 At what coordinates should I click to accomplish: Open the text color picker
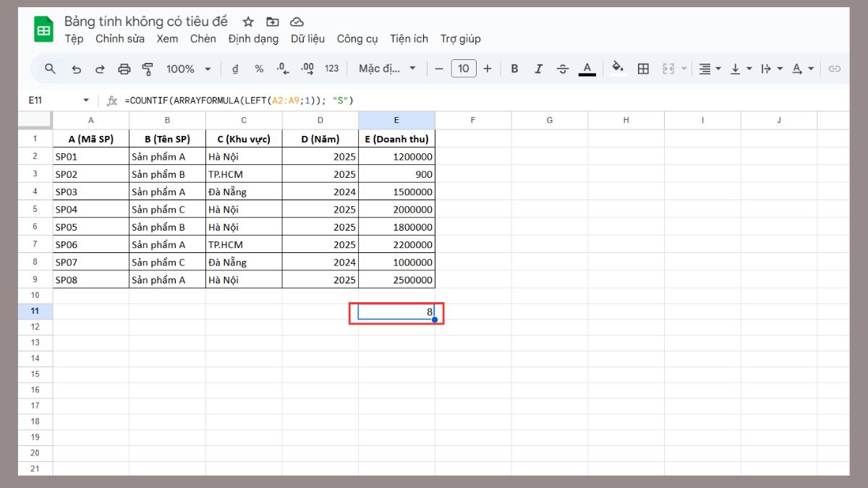(587, 69)
